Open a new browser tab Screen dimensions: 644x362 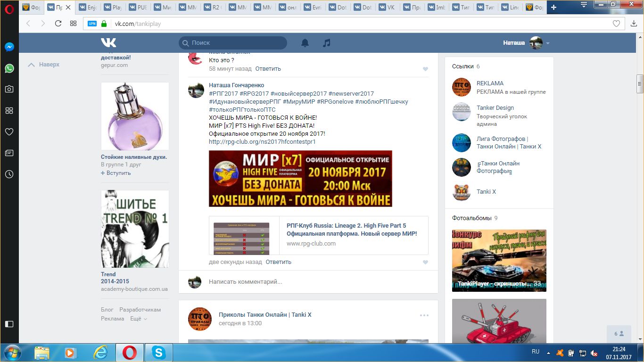(553, 7)
